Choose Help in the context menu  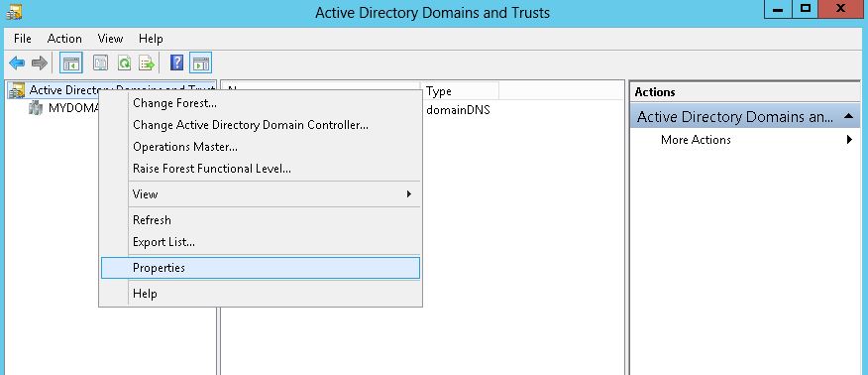point(261,294)
